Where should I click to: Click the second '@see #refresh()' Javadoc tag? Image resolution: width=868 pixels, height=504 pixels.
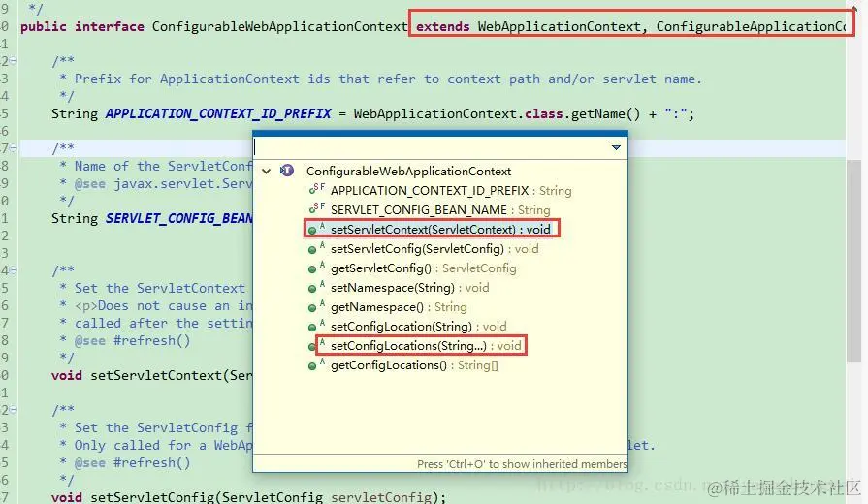coord(132,463)
